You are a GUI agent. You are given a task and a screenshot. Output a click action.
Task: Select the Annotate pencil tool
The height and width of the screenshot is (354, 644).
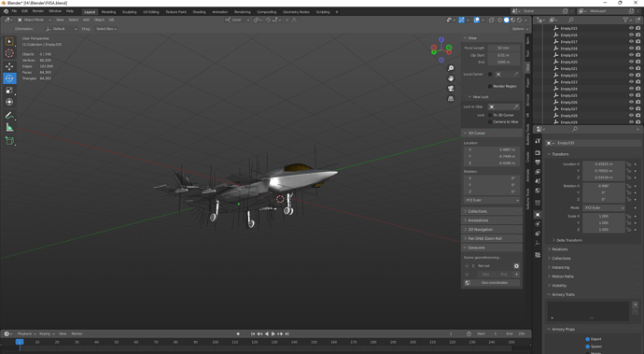9,116
